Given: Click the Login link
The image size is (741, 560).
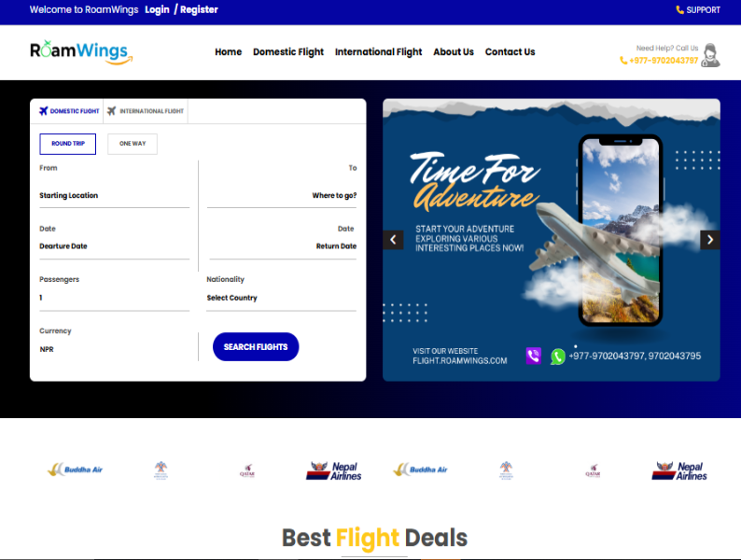Looking at the screenshot, I should [157, 9].
